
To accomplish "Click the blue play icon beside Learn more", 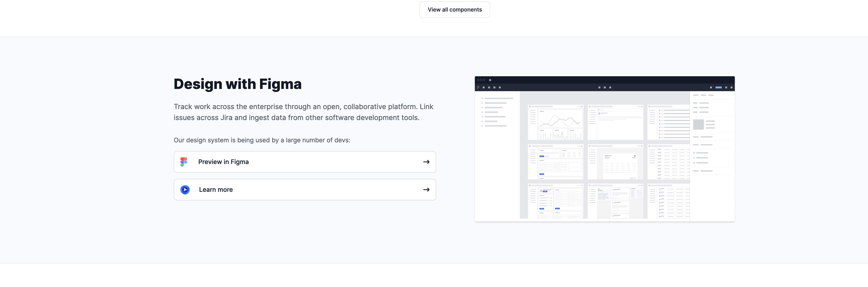I will [185, 189].
